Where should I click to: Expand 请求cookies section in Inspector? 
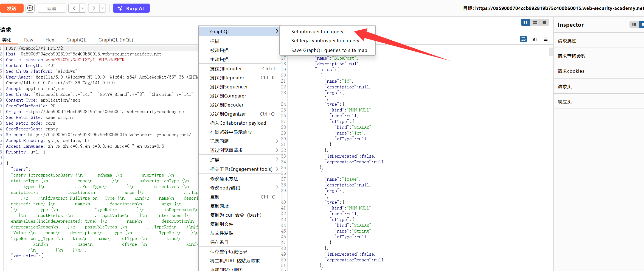pos(571,71)
